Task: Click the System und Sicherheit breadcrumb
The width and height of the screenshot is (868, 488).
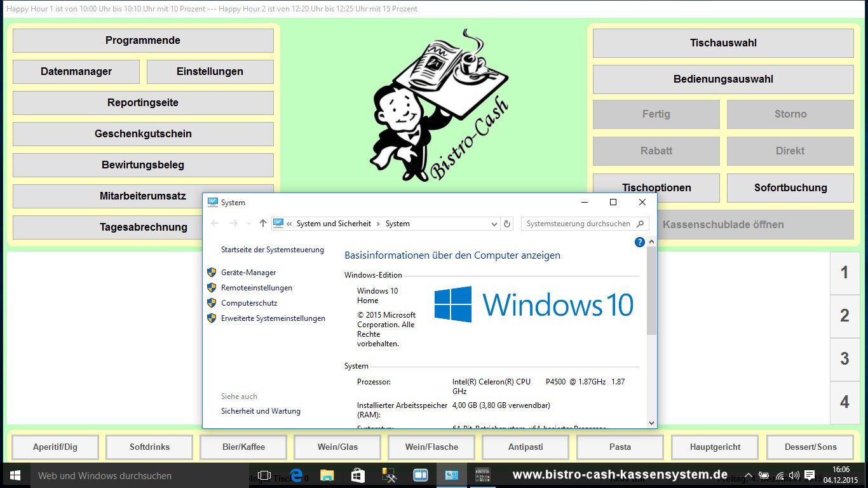Action: (x=334, y=224)
